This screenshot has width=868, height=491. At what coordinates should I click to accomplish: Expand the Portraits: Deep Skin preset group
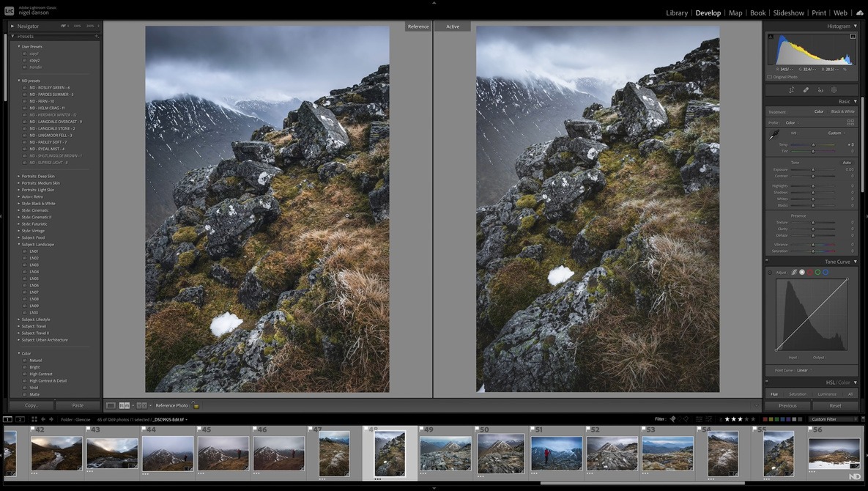point(19,176)
